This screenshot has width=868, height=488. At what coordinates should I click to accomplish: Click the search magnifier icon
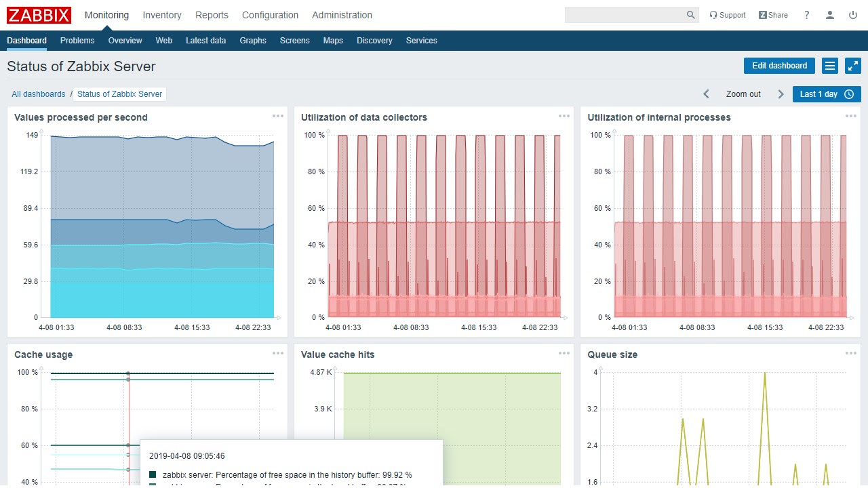(x=690, y=15)
